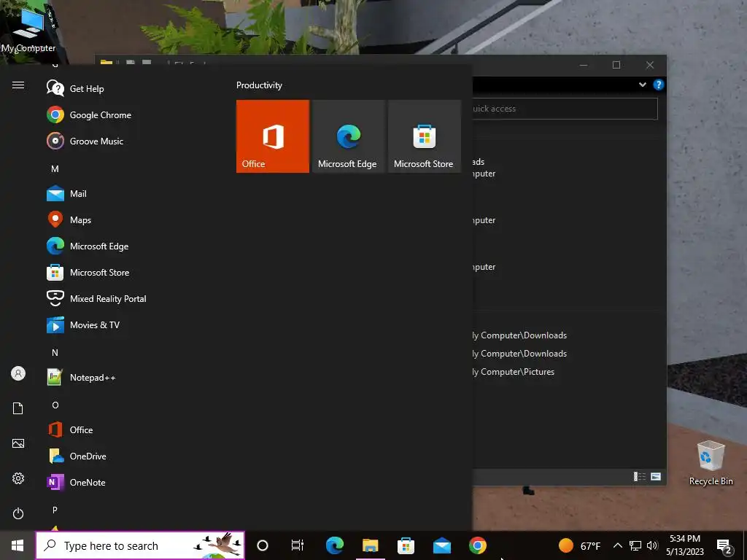Image resolution: width=747 pixels, height=560 pixels.
Task: Launch Mixed Reality Portal
Action: [96, 298]
